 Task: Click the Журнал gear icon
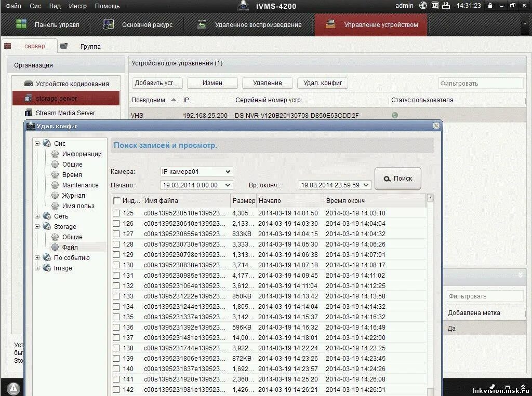tap(55, 195)
